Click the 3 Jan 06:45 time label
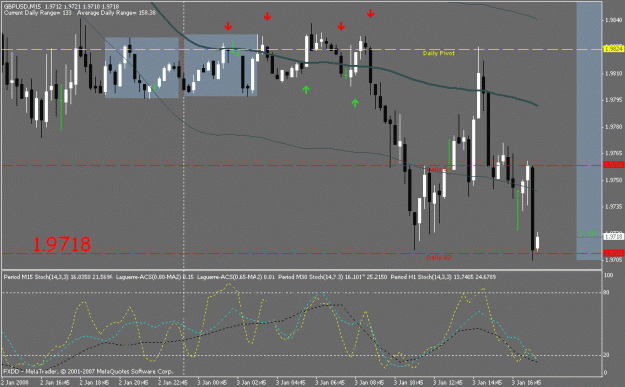This screenshot has height=387, width=625. [x=330, y=383]
